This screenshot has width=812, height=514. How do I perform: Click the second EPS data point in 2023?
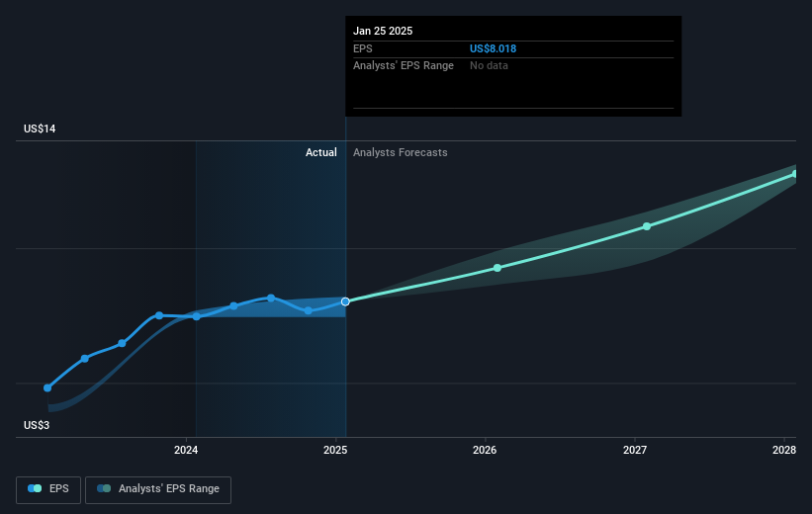coord(85,358)
